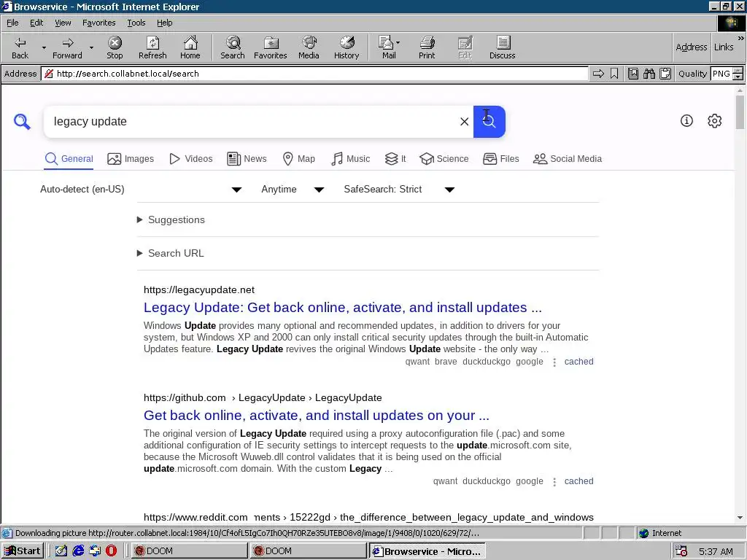This screenshot has height=560, width=747.
Task: Click the Forward toolbar button
Action: 67,47
